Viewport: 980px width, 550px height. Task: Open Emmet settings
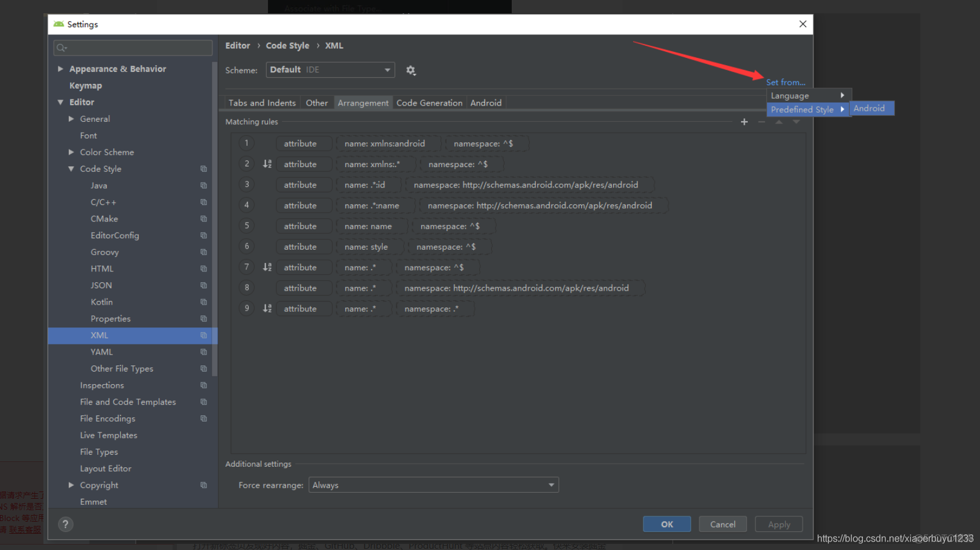[x=94, y=502]
